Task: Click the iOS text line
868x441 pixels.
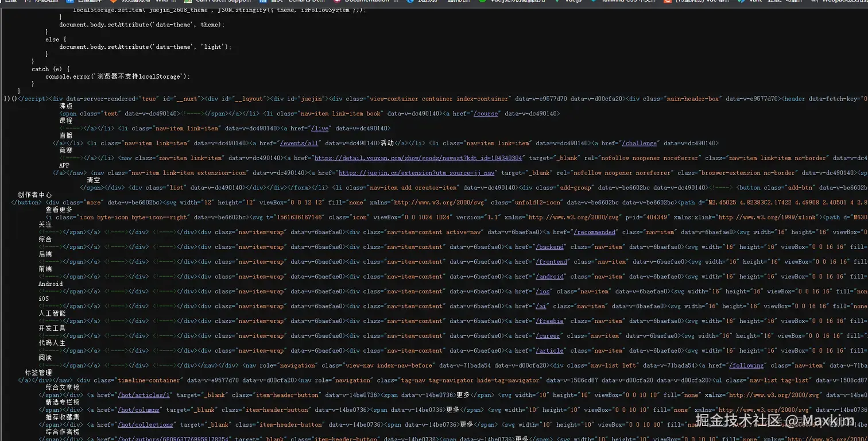Action: click(x=44, y=299)
